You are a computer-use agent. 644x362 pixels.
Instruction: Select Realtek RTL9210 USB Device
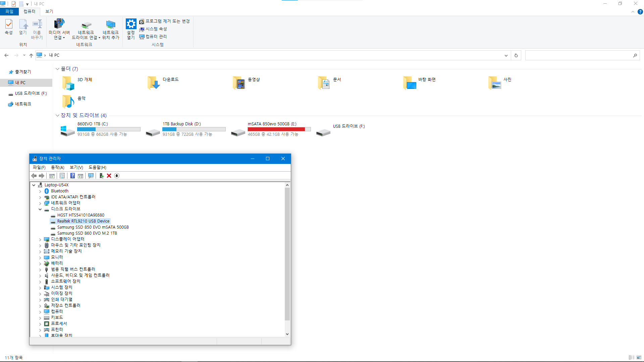pyautogui.click(x=80, y=221)
